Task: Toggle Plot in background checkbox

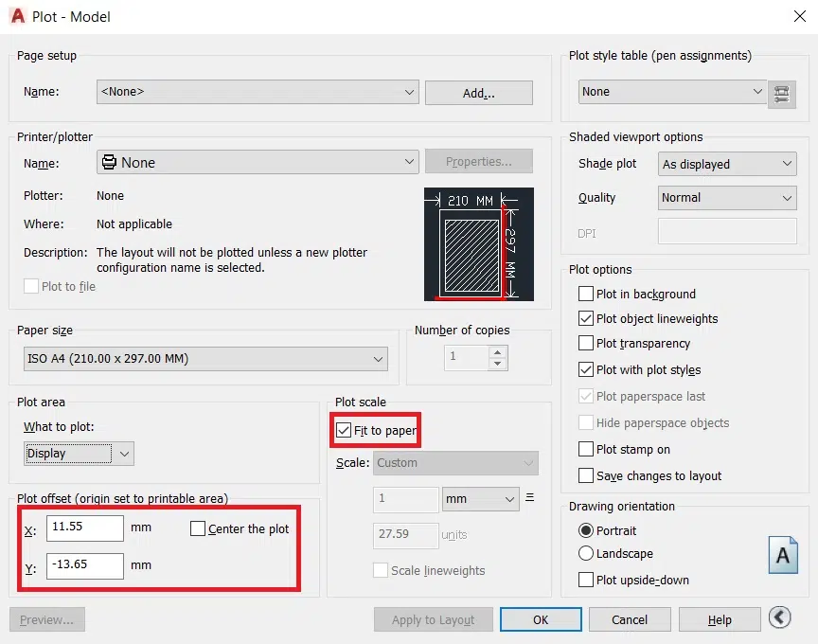Action: pos(586,295)
